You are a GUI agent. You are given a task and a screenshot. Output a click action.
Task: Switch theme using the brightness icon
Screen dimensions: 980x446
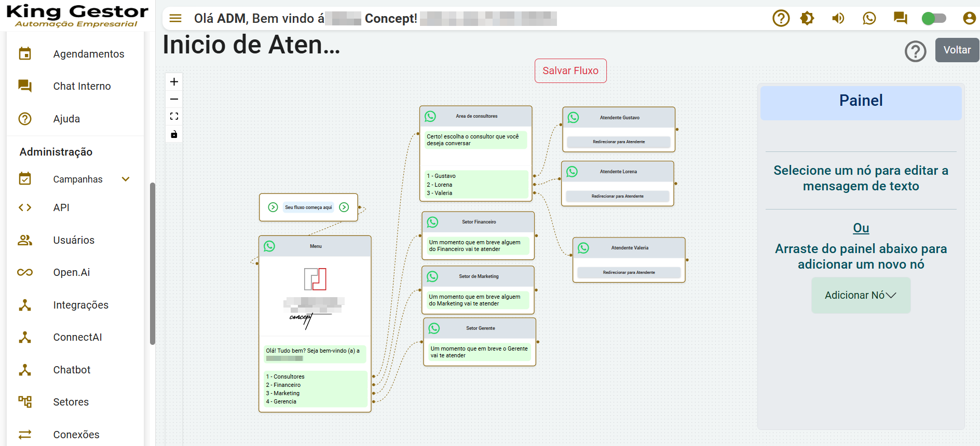click(807, 19)
